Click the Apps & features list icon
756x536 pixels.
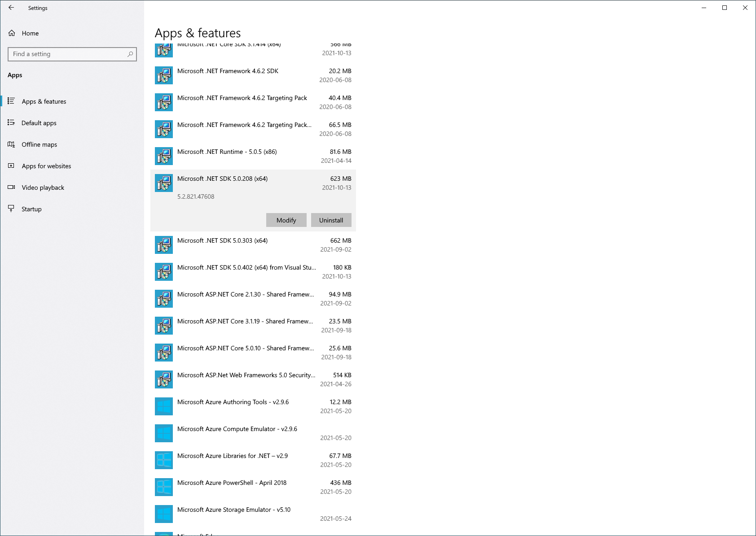click(x=11, y=101)
